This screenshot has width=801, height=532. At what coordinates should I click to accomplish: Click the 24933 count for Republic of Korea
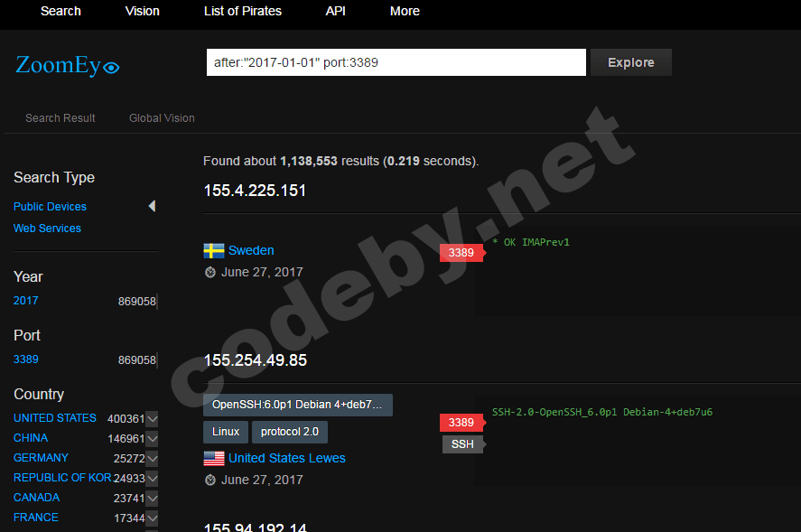tap(129, 479)
